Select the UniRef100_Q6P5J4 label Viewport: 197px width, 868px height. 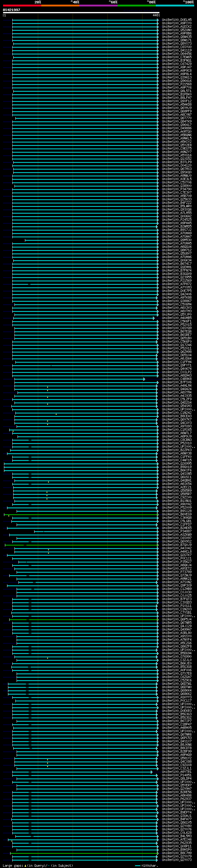(x=177, y=620)
